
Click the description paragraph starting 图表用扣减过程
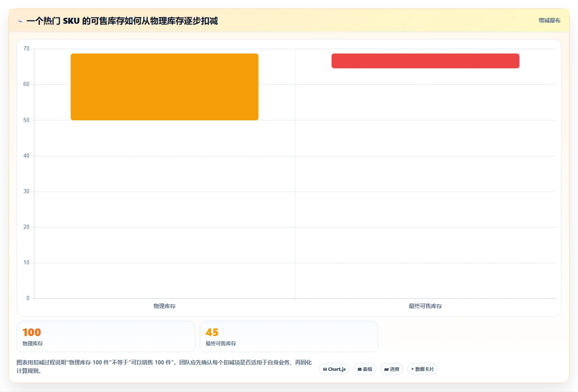pyautogui.click(x=164, y=367)
